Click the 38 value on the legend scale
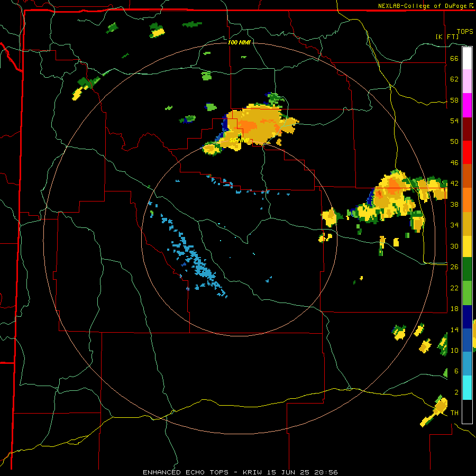The image size is (476, 476). [x=454, y=204]
